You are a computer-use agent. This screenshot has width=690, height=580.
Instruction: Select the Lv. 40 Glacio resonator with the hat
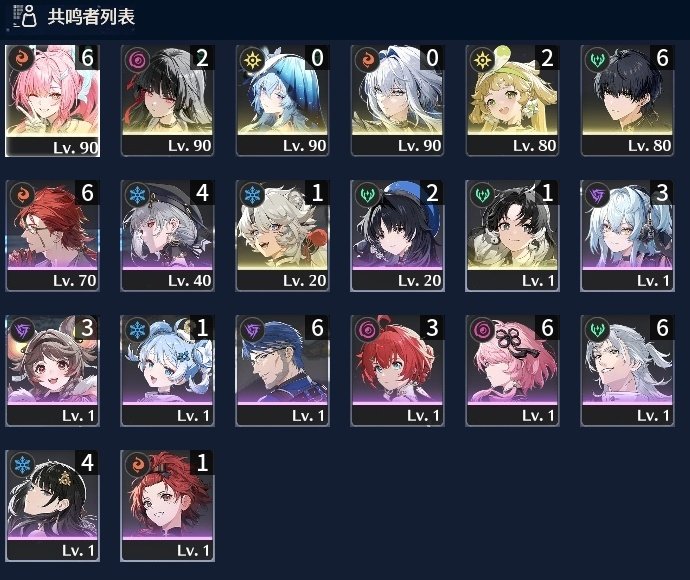tap(167, 236)
